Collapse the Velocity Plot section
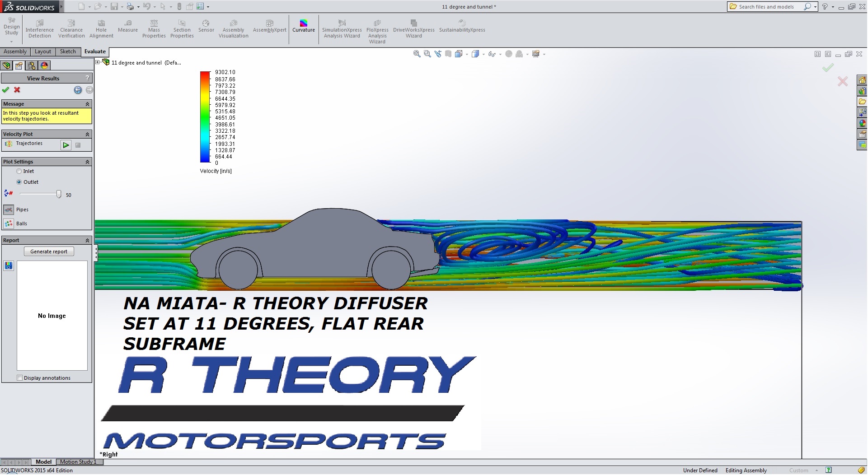The width and height of the screenshot is (868, 475). click(x=87, y=134)
